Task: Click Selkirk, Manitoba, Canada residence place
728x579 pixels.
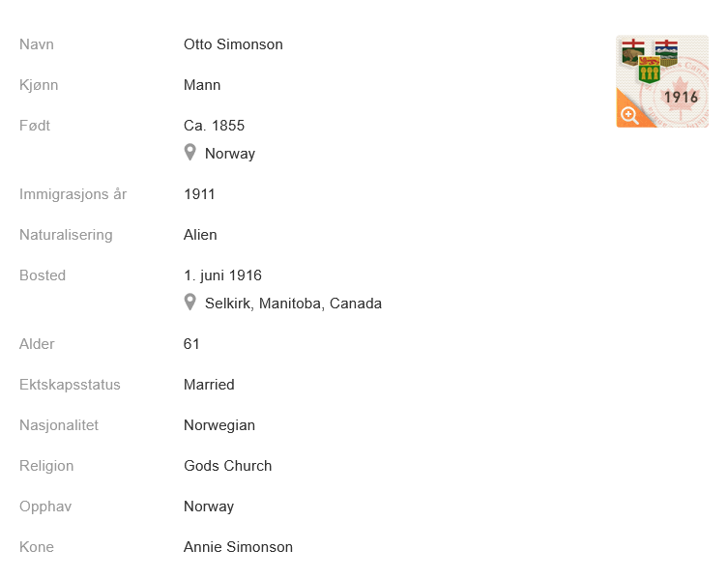Action: (293, 304)
